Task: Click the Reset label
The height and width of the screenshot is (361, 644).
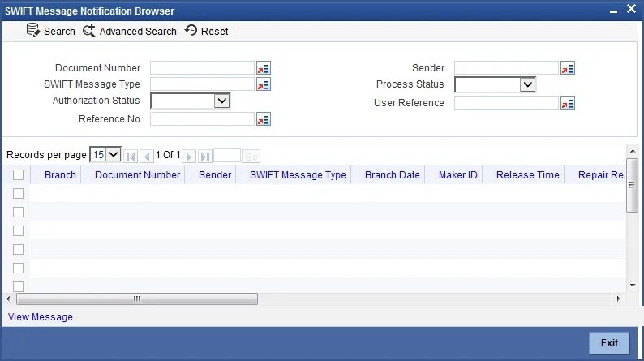Action: click(x=214, y=31)
